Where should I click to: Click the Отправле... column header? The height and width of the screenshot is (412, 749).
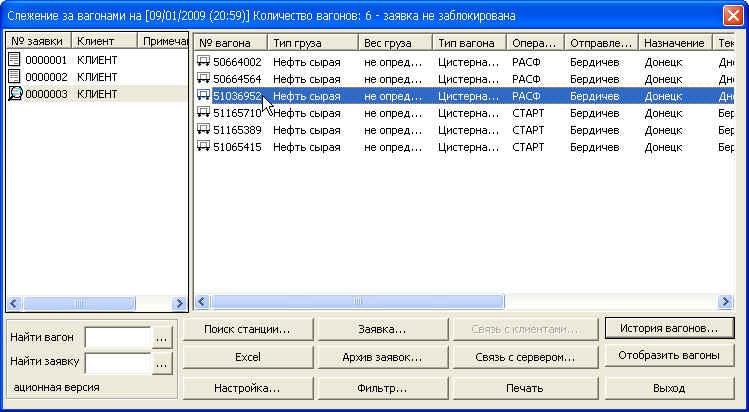coord(601,43)
